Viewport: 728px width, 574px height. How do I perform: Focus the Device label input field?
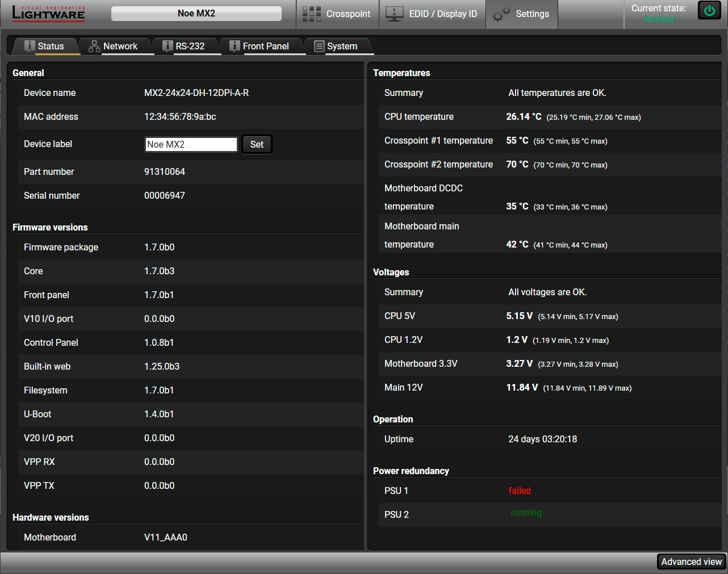coord(191,144)
